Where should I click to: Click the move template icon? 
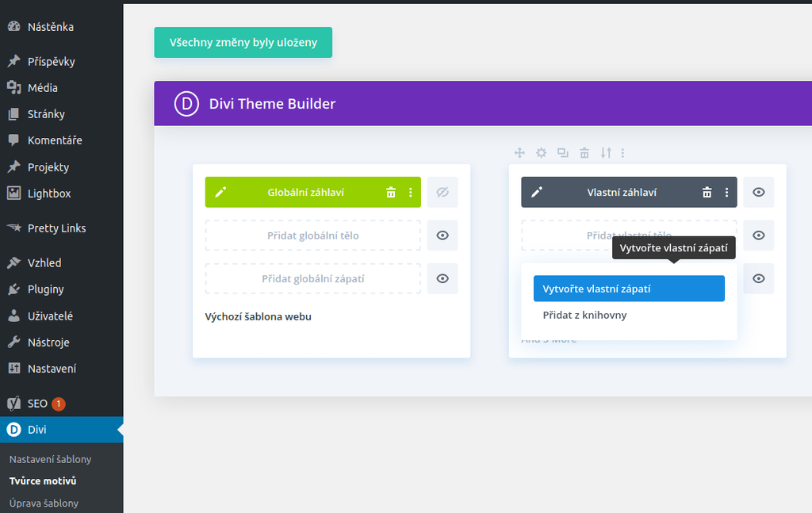click(519, 153)
